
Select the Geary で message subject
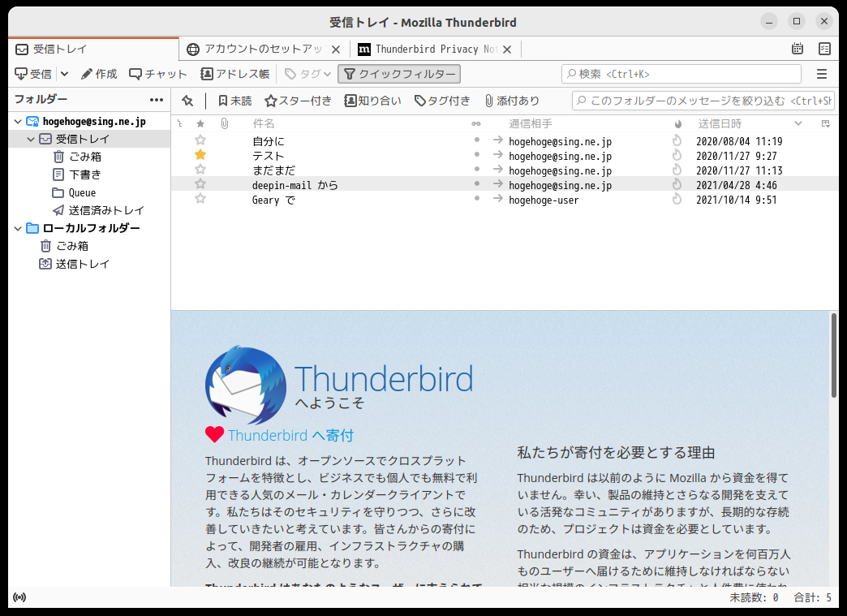tap(273, 200)
